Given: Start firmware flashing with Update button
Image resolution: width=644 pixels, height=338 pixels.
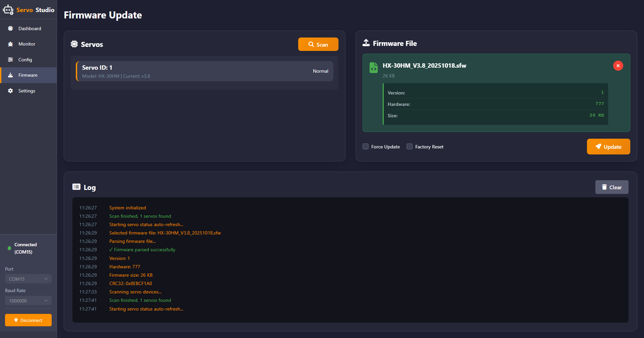Looking at the screenshot, I should pos(608,146).
